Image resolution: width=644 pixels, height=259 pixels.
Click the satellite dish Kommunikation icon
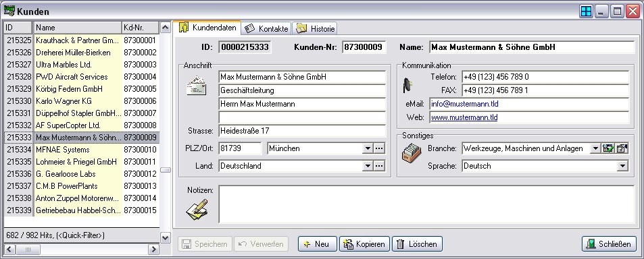tap(407, 85)
